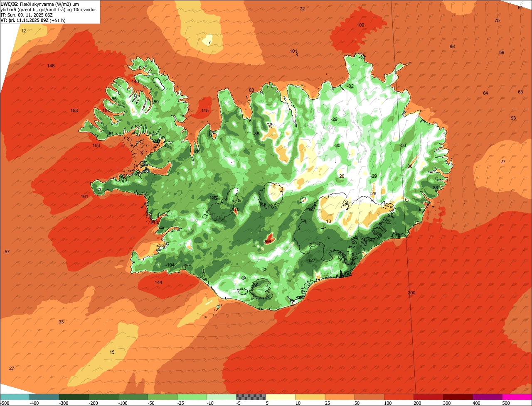Select the crimson legend swatch from 200 to 300

(x=429, y=396)
